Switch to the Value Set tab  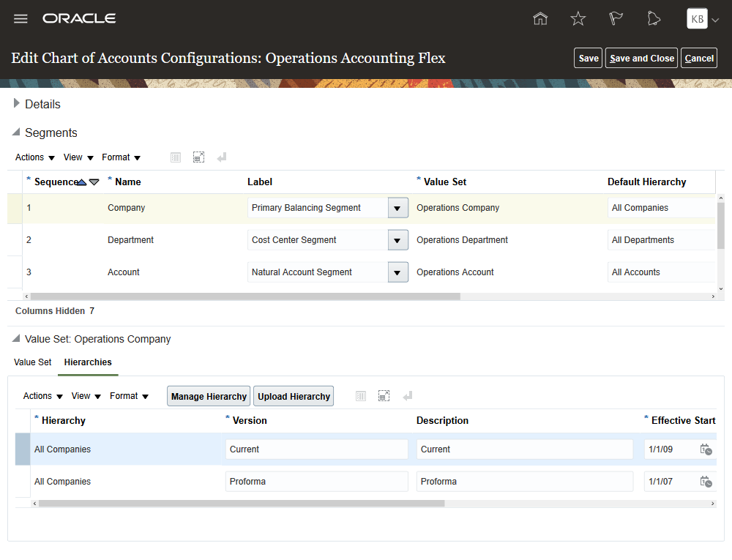33,362
